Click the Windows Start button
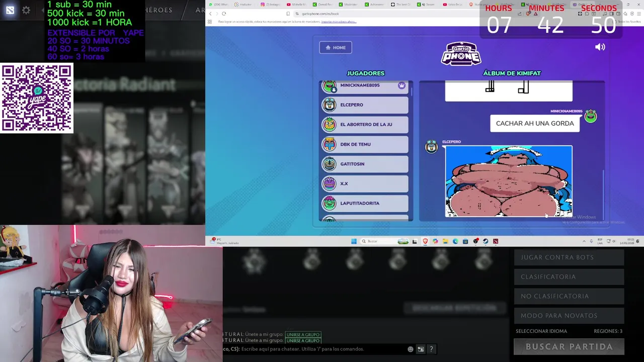This screenshot has width=644, height=362. (354, 241)
